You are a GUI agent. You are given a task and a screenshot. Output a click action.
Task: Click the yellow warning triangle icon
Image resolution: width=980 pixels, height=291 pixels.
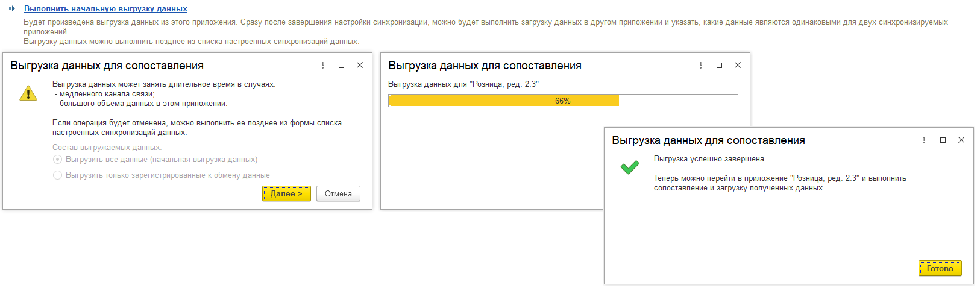point(28,93)
